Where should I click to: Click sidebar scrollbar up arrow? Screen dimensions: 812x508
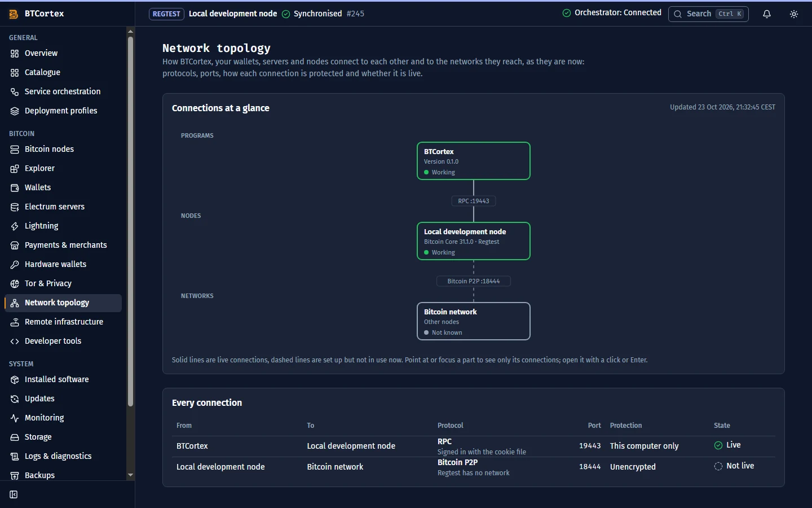click(131, 32)
